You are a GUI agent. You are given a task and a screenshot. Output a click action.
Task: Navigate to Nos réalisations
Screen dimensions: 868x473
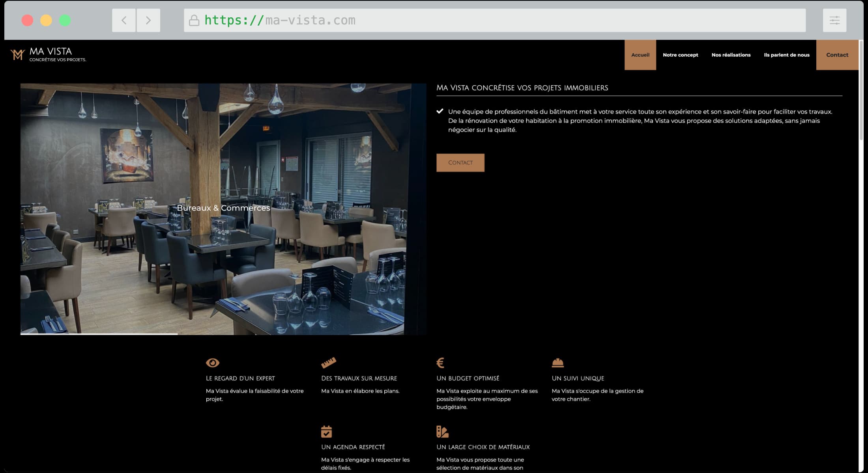731,55
